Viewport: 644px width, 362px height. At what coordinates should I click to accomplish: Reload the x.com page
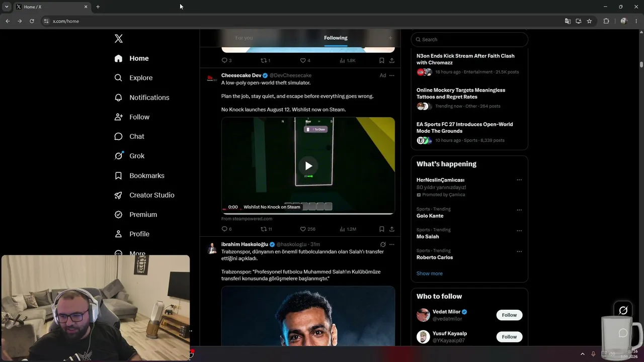pos(32,21)
